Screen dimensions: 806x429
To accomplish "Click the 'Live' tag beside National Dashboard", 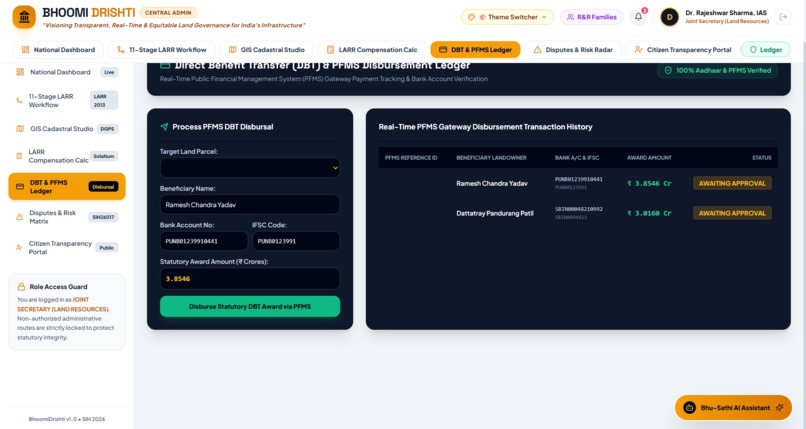I will click(109, 72).
